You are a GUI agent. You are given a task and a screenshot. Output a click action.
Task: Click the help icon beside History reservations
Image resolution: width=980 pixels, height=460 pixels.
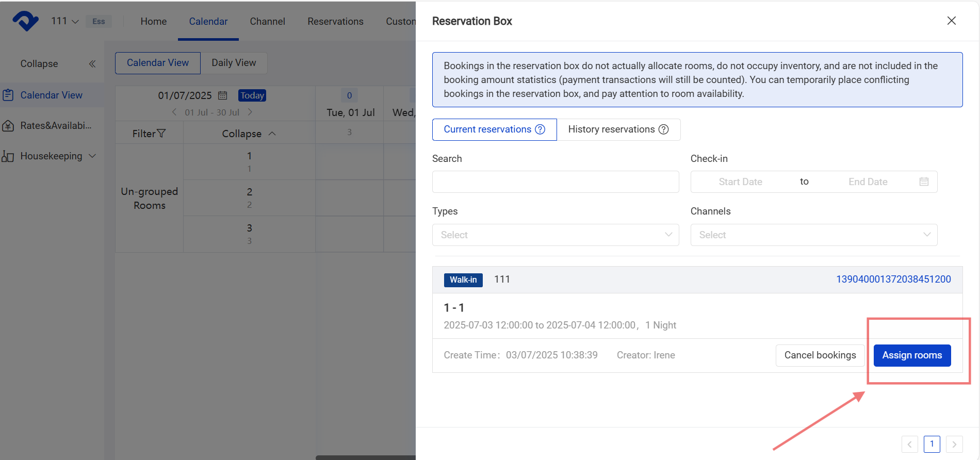[664, 129]
